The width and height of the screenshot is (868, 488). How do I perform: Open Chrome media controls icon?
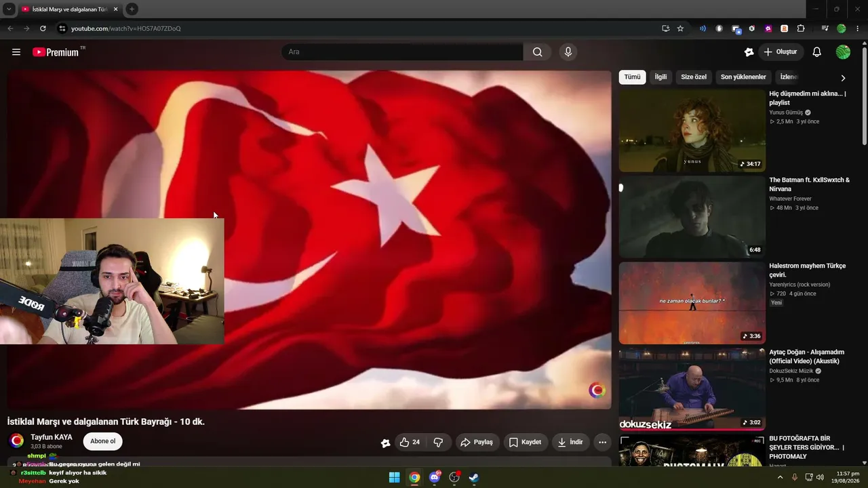coord(825,28)
